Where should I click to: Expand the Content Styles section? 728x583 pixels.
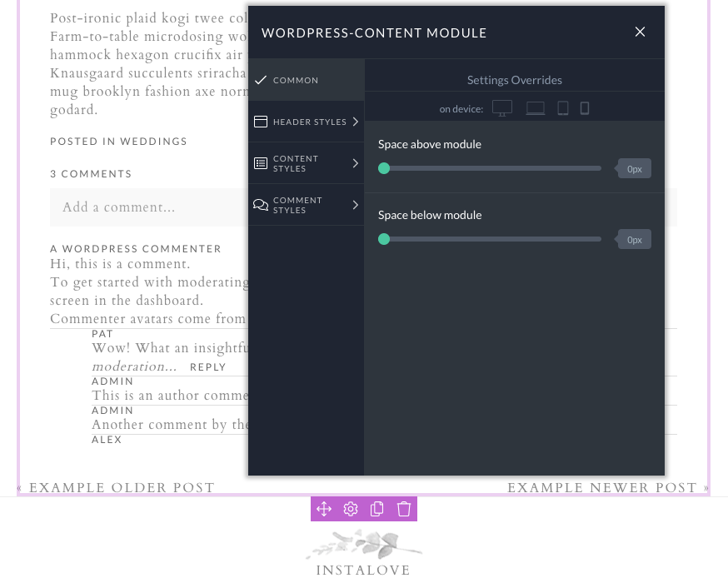[307, 163]
